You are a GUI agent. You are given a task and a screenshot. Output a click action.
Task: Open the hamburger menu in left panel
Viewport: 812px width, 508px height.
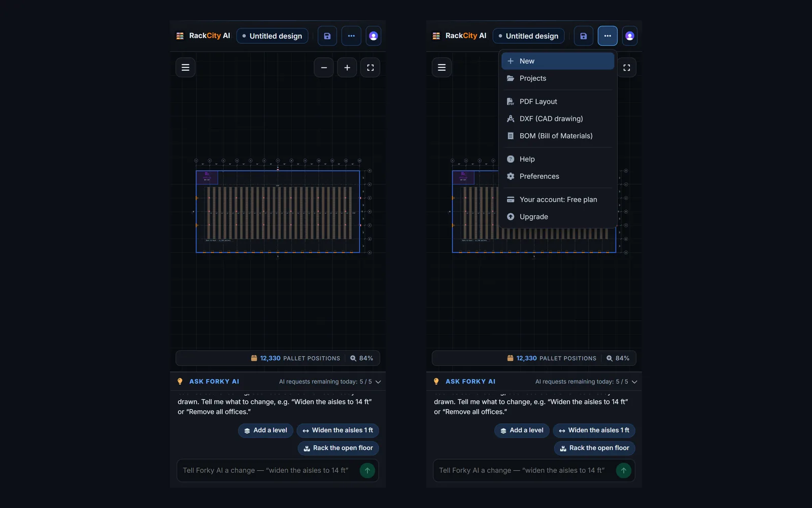(x=185, y=68)
